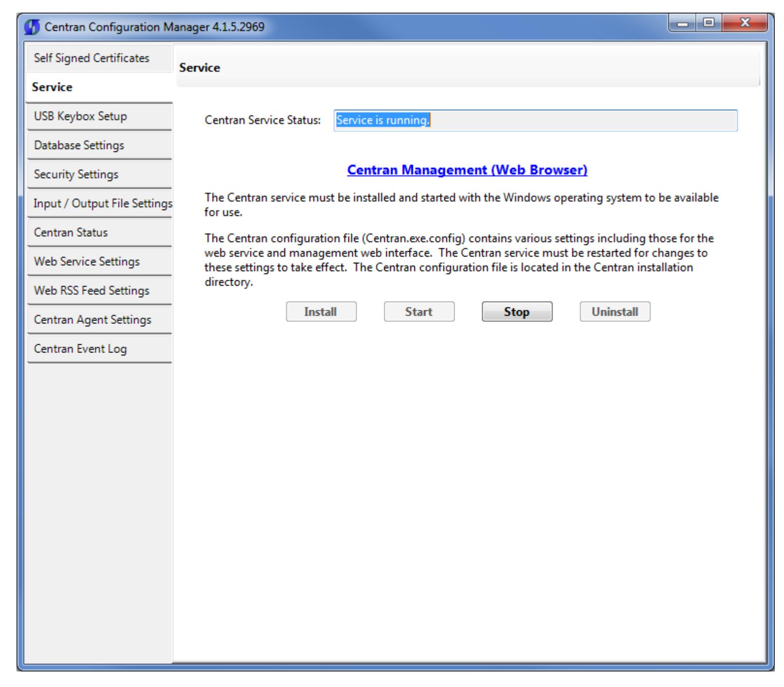Open Input / Output File Settings tab
Screen dimensions: 784x687
point(99,204)
